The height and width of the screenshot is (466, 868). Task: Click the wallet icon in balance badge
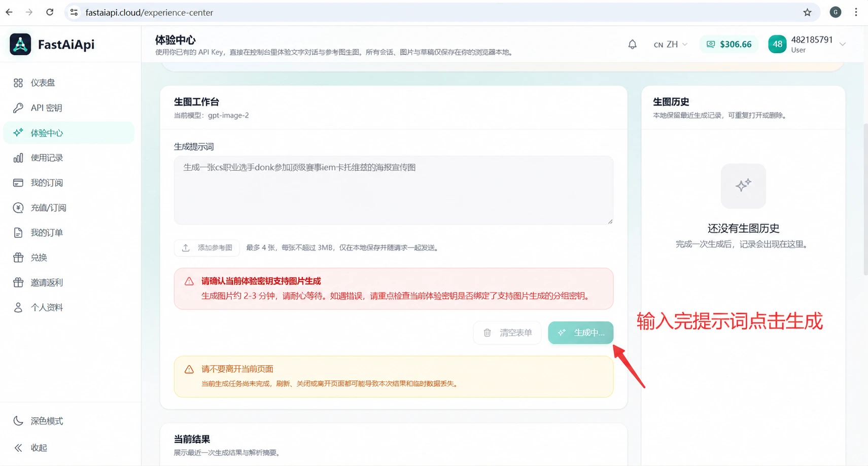click(711, 44)
